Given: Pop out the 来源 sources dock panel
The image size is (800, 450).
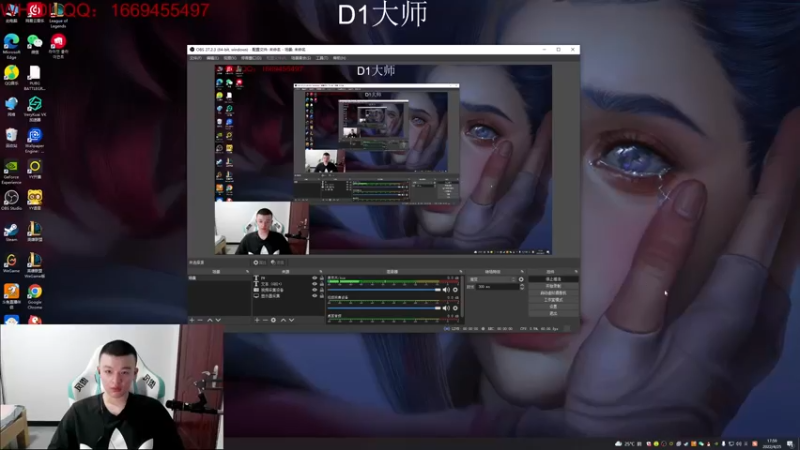Looking at the screenshot, I should pyautogui.click(x=321, y=272).
